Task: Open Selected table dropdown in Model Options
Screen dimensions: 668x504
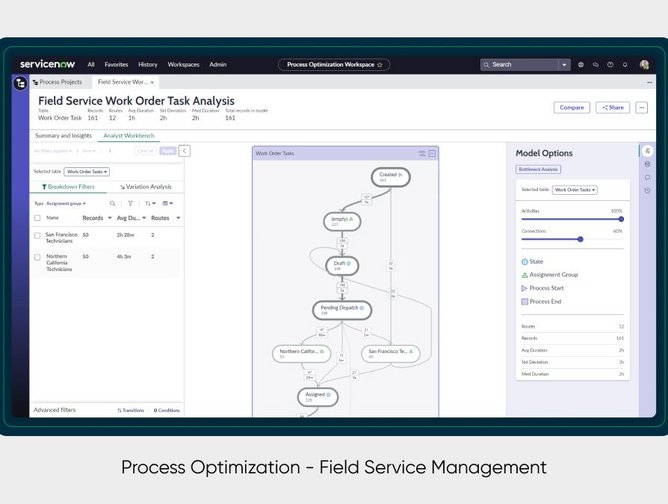Action: click(x=575, y=190)
